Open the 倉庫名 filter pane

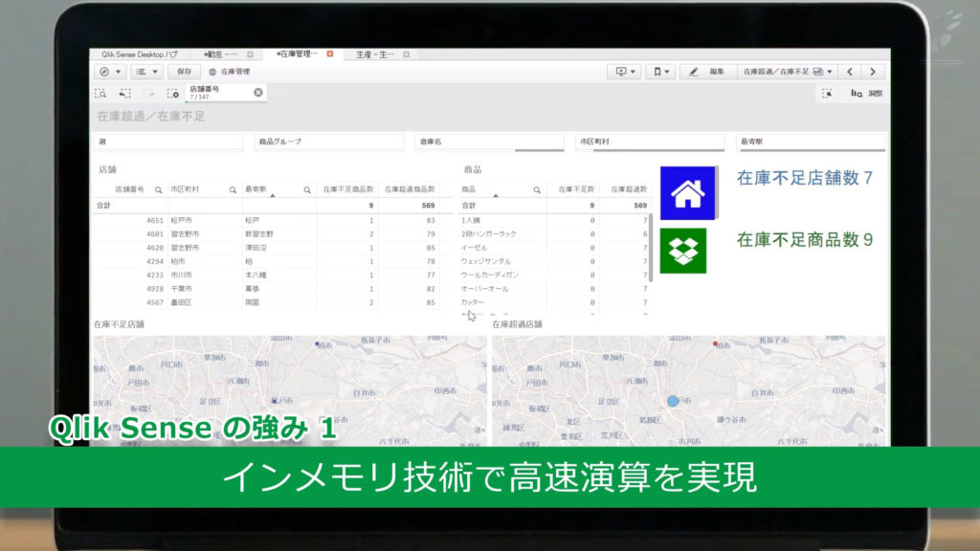[489, 142]
